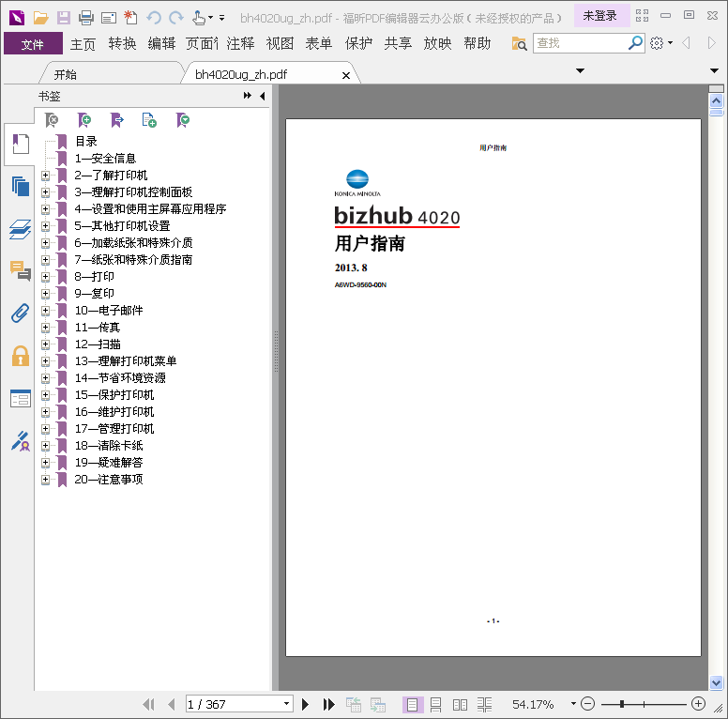This screenshot has width=728, height=719.
Task: Click the new document star icon
Action: pyautogui.click(x=130, y=18)
